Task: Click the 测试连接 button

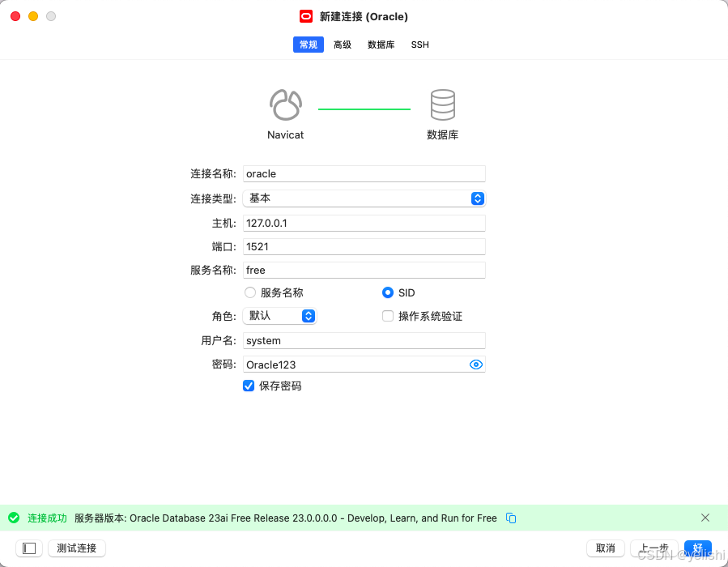Action: coord(77,548)
